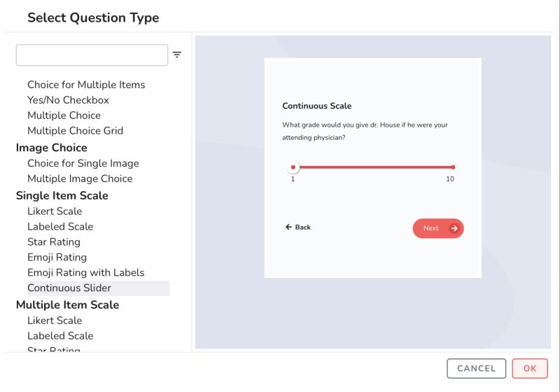The width and height of the screenshot is (560, 392).
Task: Confirm selection with OK button
Action: pyautogui.click(x=530, y=368)
